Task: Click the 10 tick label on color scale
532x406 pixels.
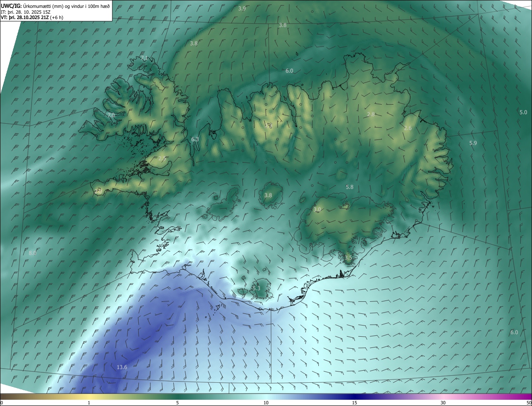Action: tap(266, 403)
